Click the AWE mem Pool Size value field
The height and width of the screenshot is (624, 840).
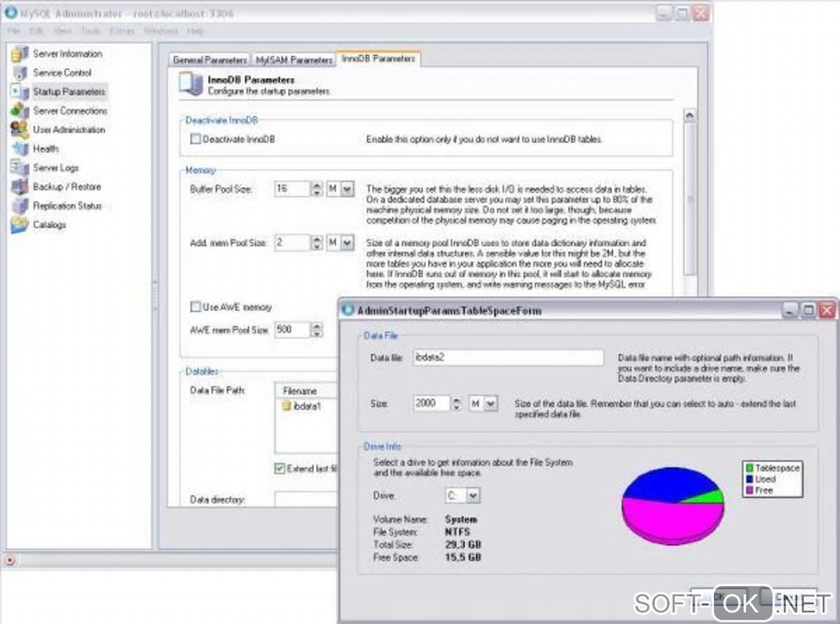tap(292, 330)
